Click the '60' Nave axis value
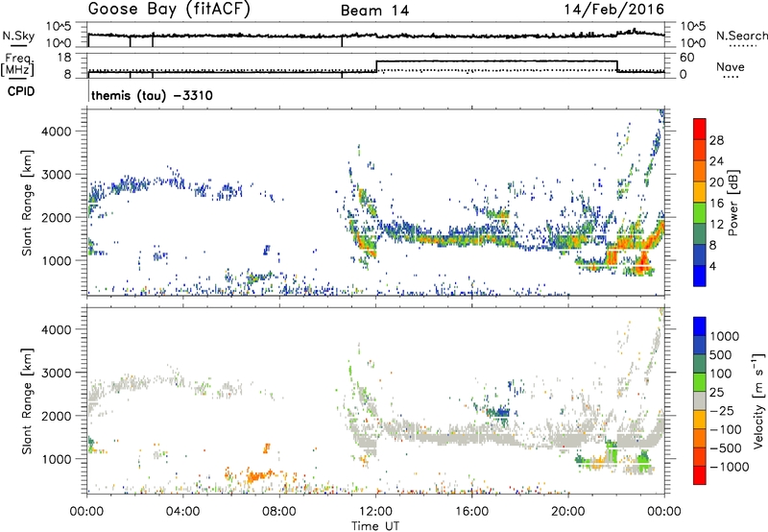768x532 pixels. click(687, 58)
